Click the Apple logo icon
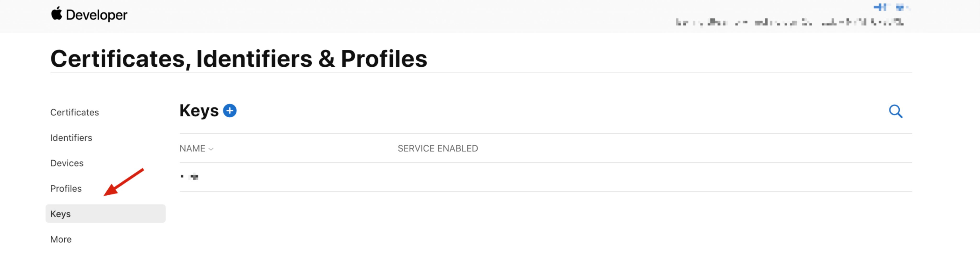The image size is (980, 267). pos(56,14)
